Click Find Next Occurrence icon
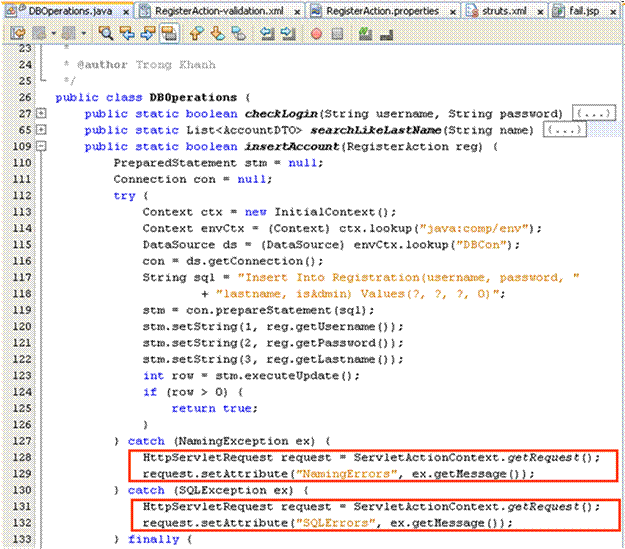Screen dimensions: 625x549 coord(147,33)
